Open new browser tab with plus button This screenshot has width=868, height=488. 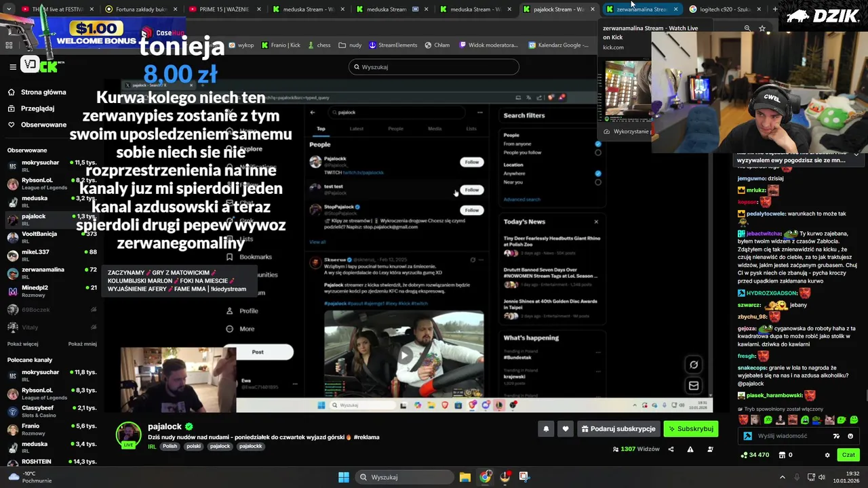[x=775, y=9]
